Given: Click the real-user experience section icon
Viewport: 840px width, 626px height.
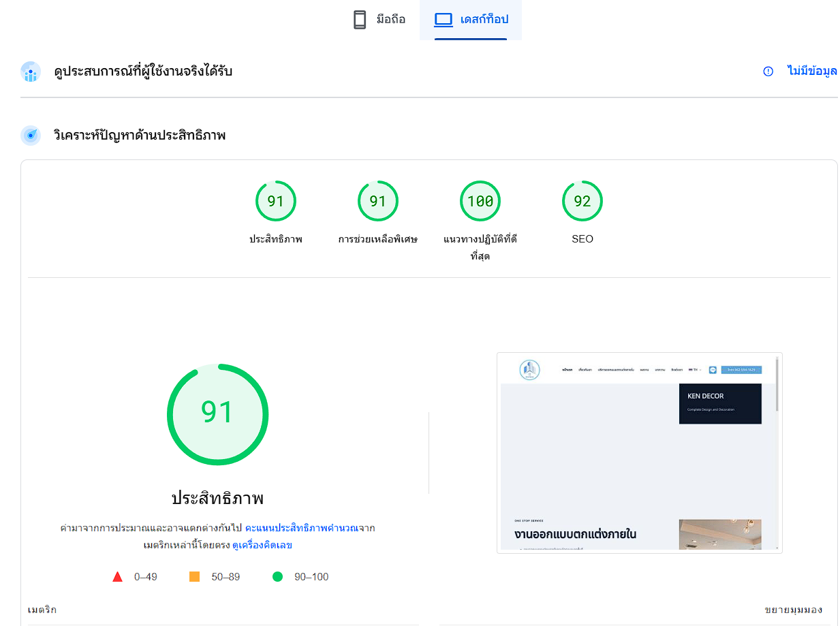Looking at the screenshot, I should 31,72.
